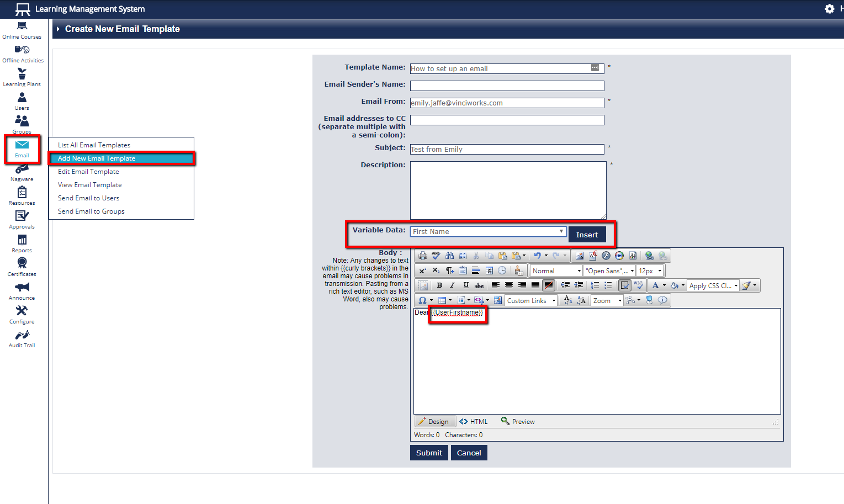Viewport: 844px width, 504px height.
Task: Click the settings gear in header
Action: [x=829, y=9]
